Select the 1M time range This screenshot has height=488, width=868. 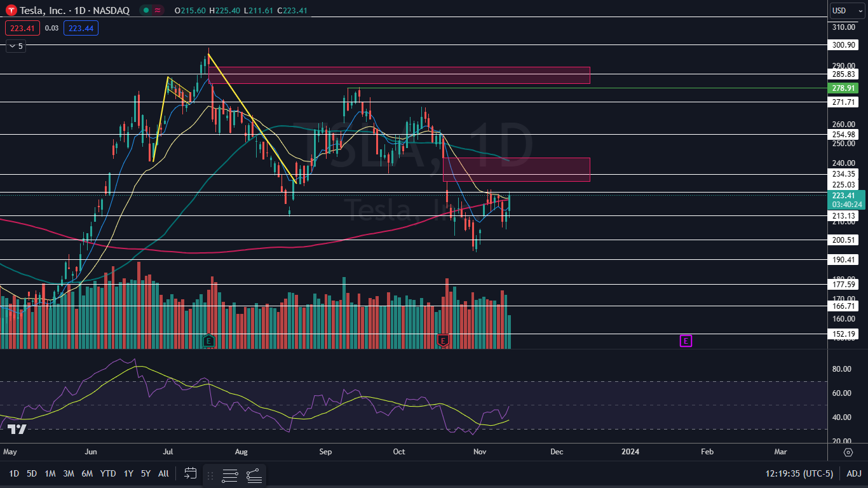click(x=50, y=473)
